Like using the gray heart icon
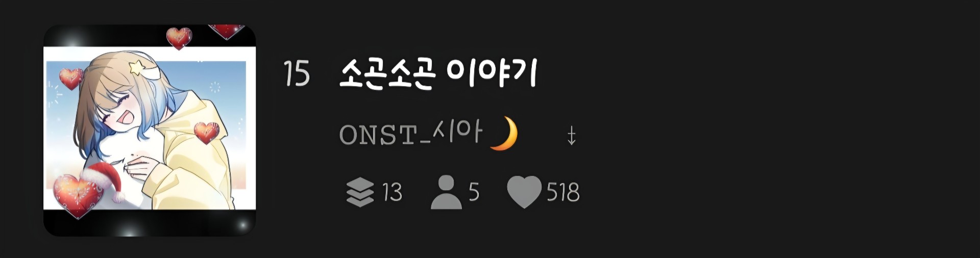The width and height of the screenshot is (980, 258). (x=524, y=192)
